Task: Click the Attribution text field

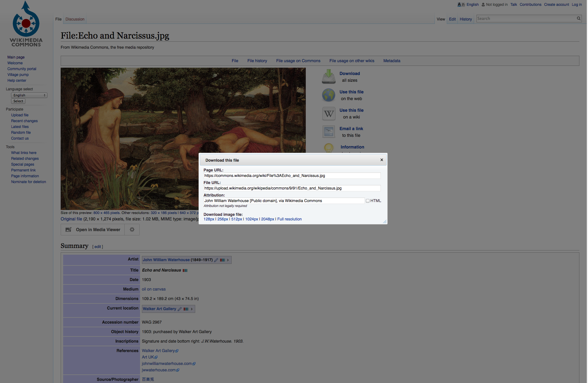Action: (x=284, y=201)
